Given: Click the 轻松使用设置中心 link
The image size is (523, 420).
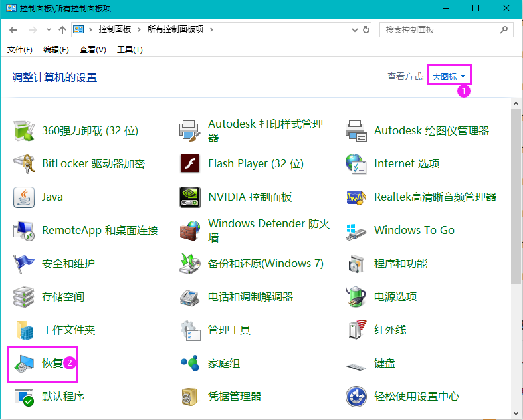Looking at the screenshot, I should (416, 397).
